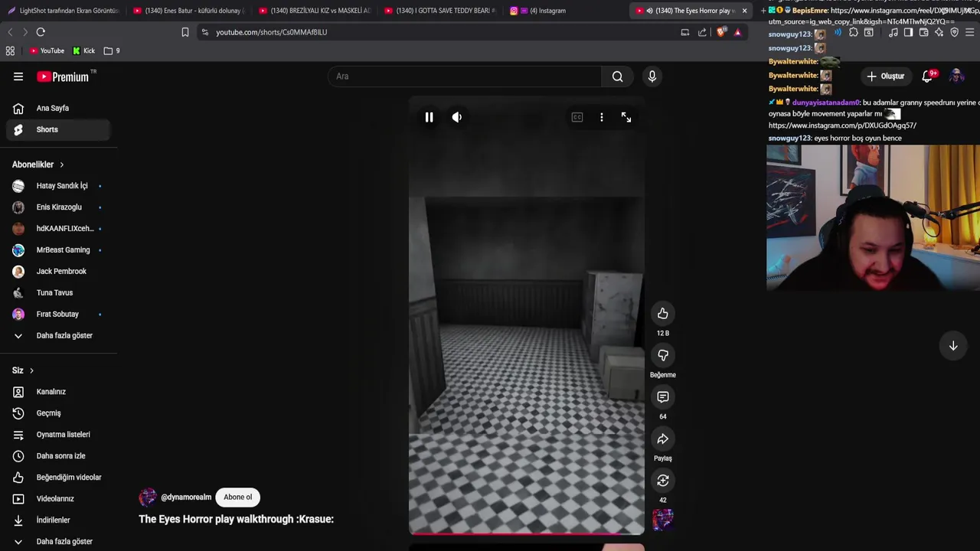Reload the page in browser
980x551 pixels.
click(x=41, y=32)
